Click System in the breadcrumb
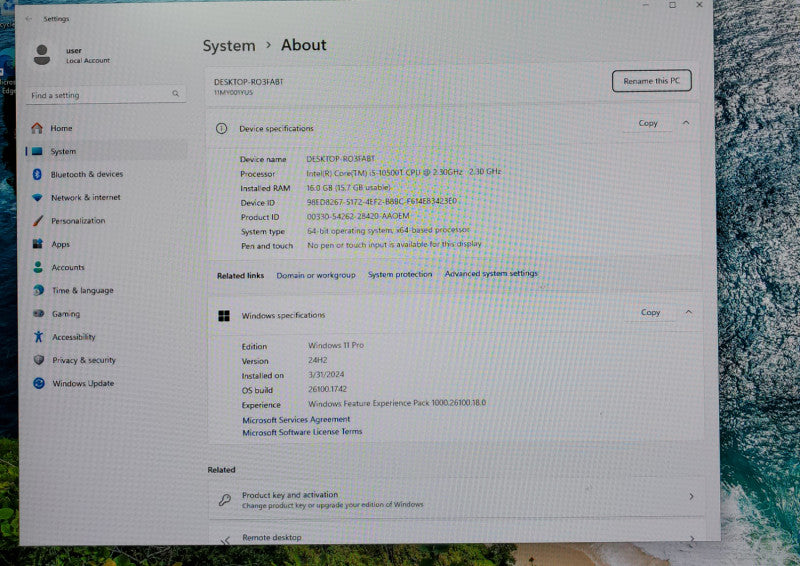The height and width of the screenshot is (566, 800). pos(229,45)
